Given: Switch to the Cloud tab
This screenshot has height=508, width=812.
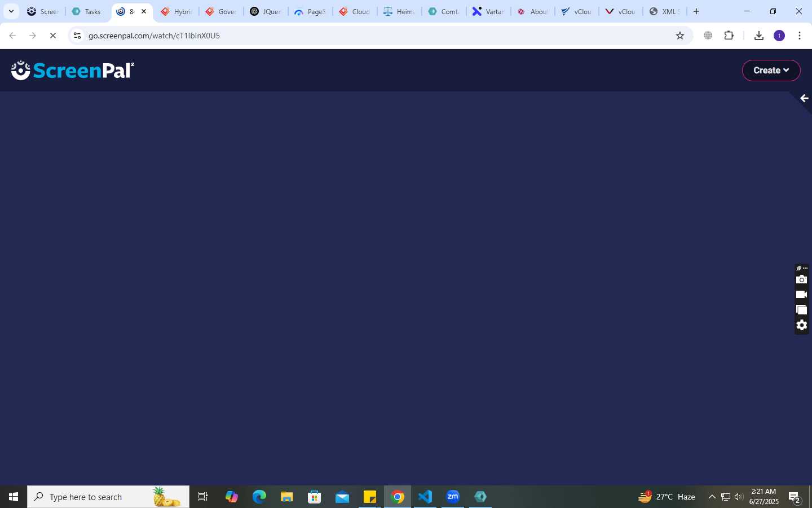Looking at the screenshot, I should point(355,11).
